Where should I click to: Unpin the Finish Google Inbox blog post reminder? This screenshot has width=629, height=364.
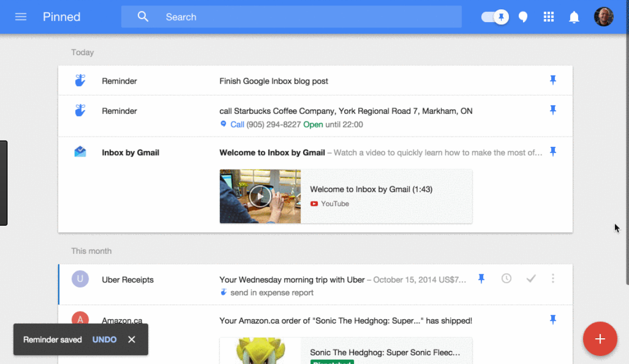tap(553, 80)
